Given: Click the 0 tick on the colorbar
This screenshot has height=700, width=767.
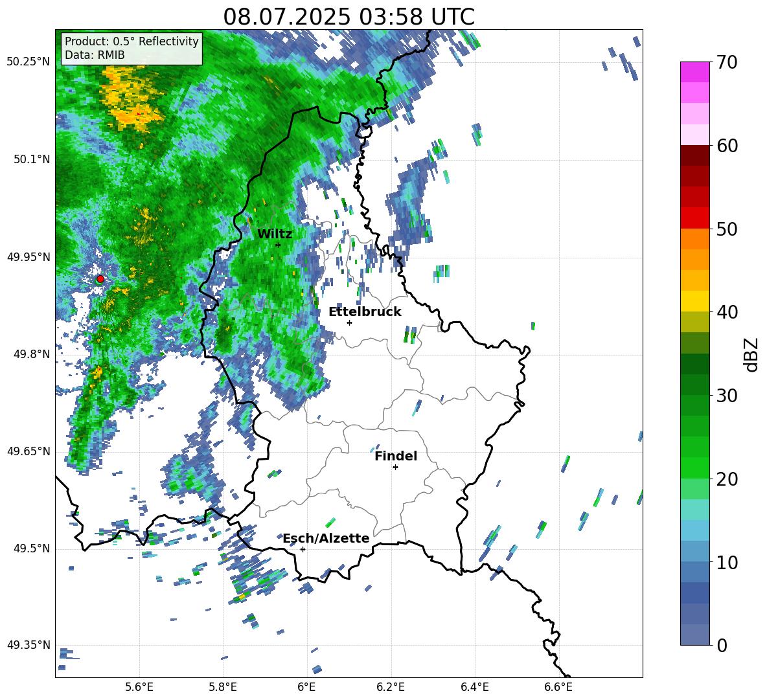Looking at the screenshot, I should pos(722,645).
